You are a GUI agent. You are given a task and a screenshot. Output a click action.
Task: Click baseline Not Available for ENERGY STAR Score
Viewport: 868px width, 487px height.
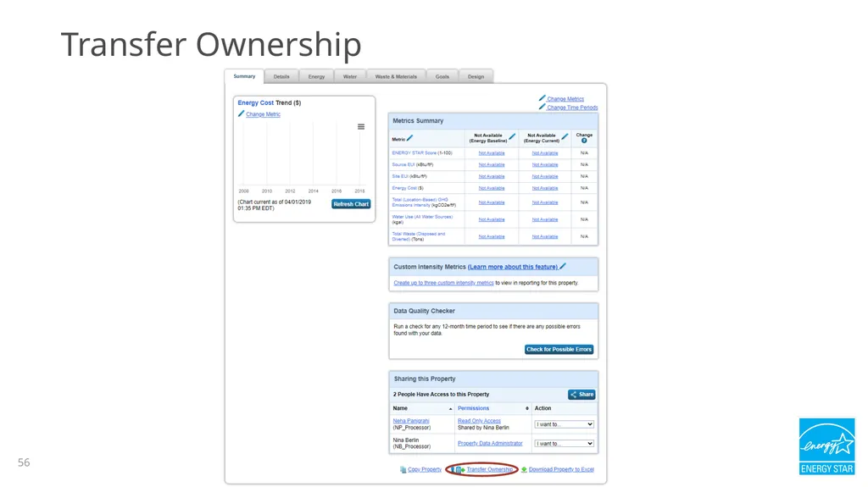[x=492, y=153]
